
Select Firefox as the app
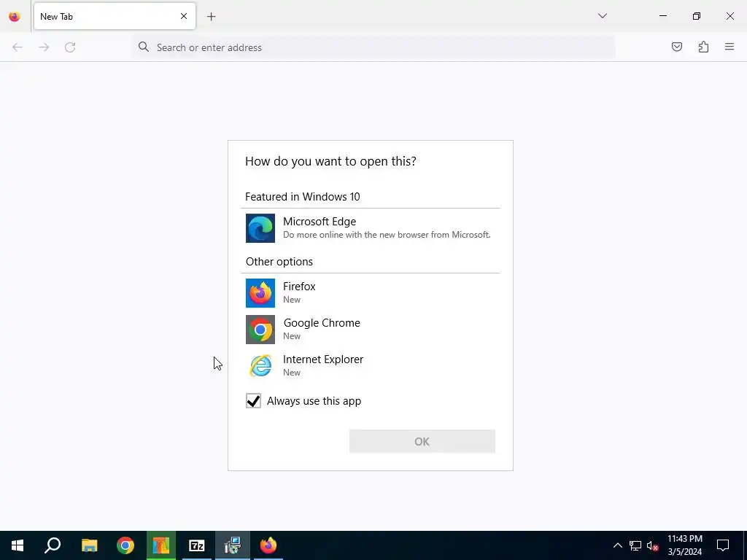[x=370, y=293]
